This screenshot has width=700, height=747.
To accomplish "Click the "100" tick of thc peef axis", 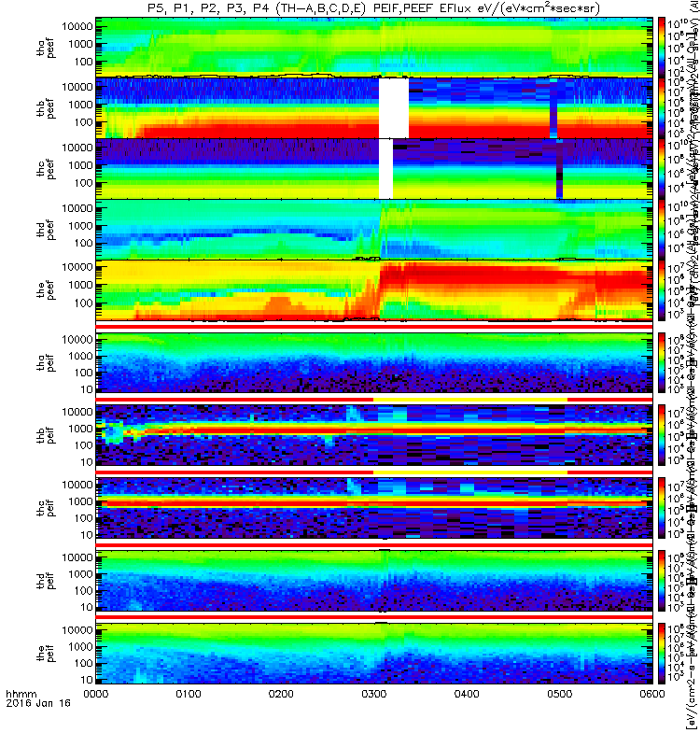I will pos(84,183).
